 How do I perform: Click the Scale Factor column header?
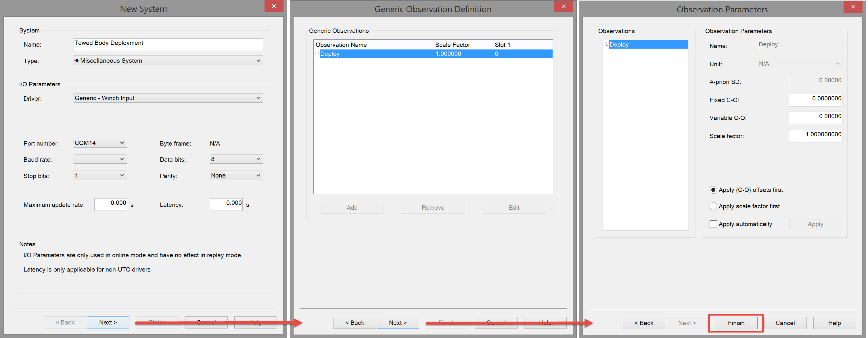point(452,45)
